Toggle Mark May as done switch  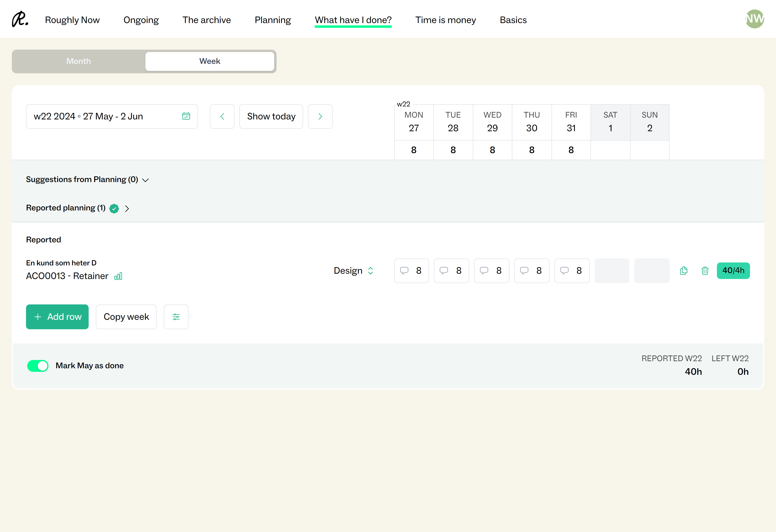tap(38, 366)
